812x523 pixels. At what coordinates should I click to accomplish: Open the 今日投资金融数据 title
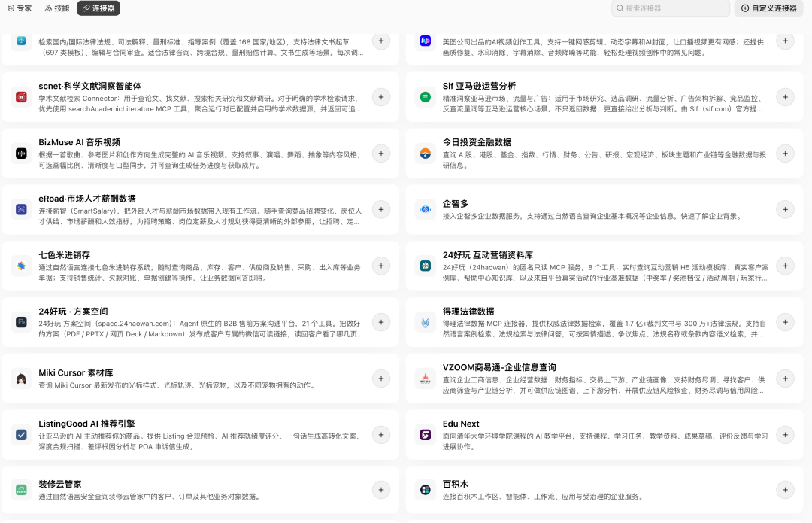(477, 142)
